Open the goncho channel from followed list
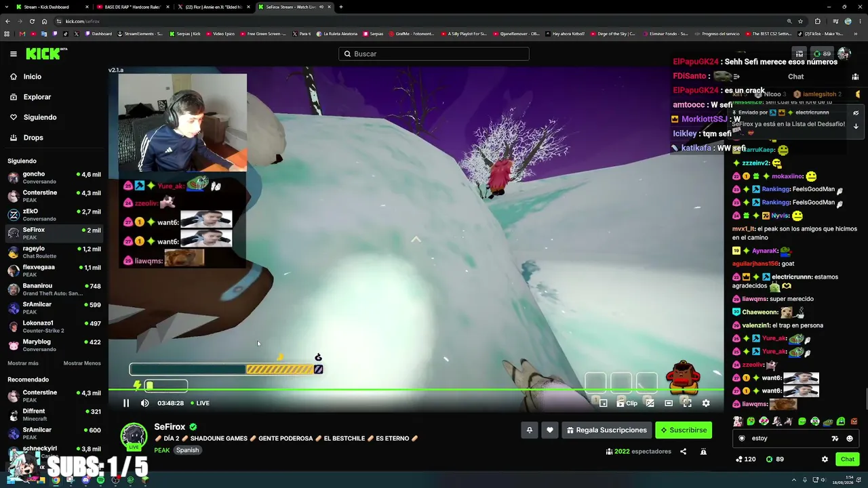The height and width of the screenshot is (488, 868). click(x=54, y=178)
